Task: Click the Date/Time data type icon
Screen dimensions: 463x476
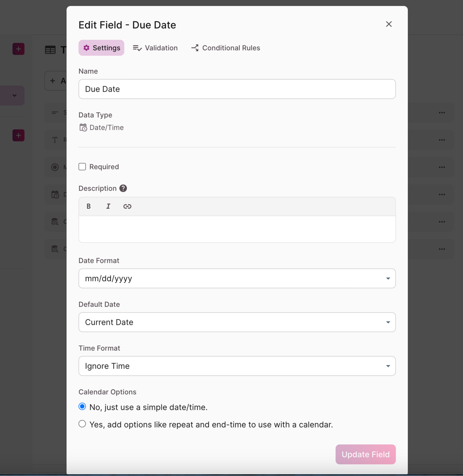Action: tap(83, 128)
